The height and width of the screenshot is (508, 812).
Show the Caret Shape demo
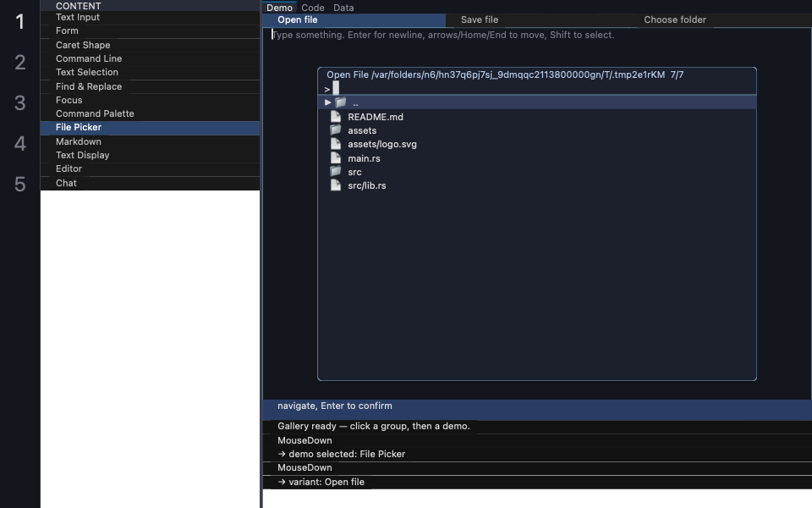pos(151,45)
